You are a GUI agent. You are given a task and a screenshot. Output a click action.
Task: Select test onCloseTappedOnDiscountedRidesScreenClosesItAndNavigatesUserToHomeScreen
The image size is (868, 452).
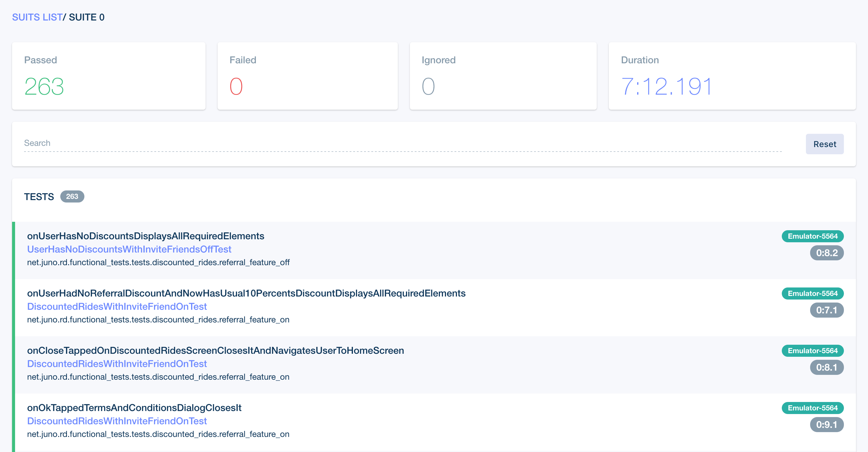click(x=215, y=350)
